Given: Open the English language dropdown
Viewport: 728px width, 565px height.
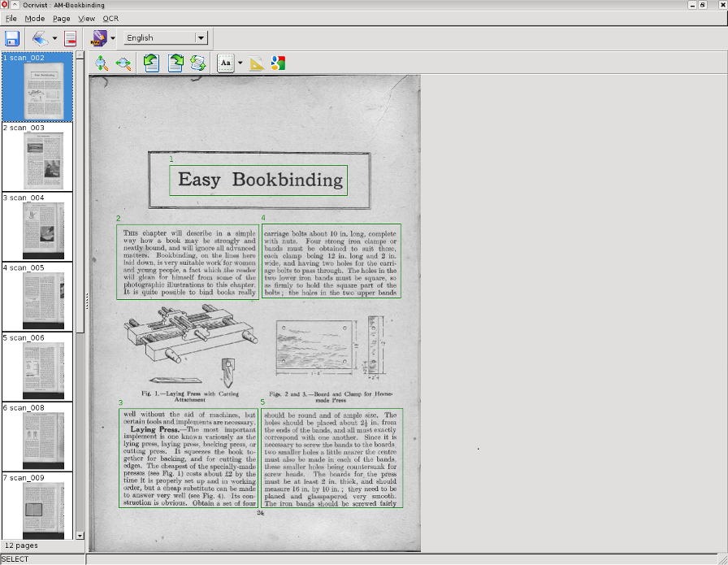Looking at the screenshot, I should click(x=166, y=38).
